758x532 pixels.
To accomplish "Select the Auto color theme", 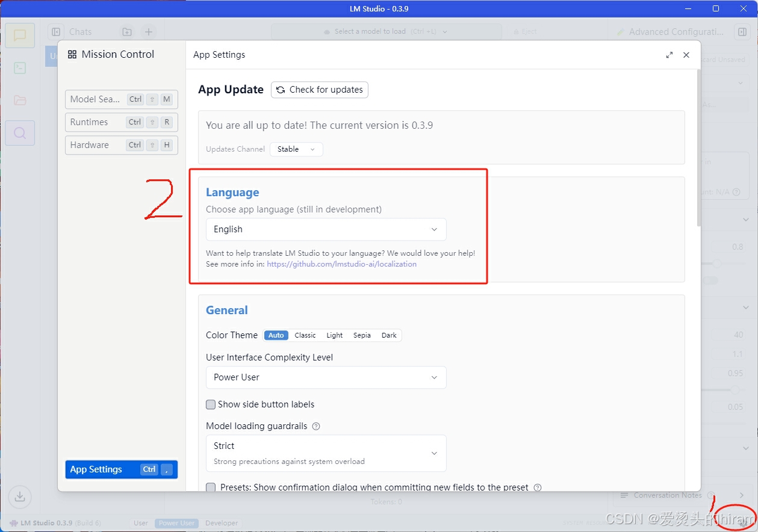I will 276,335.
